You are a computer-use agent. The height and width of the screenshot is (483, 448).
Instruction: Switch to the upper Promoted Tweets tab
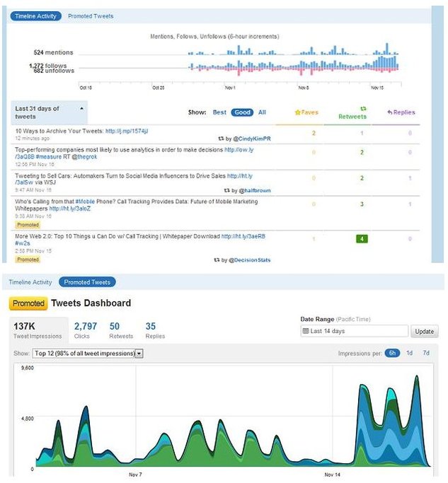pos(90,16)
